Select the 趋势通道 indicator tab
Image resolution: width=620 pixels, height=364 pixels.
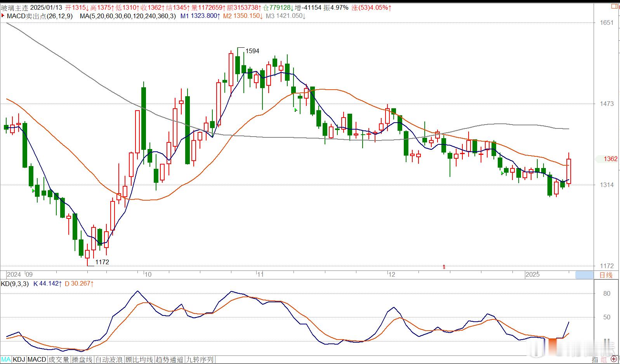(x=170, y=360)
